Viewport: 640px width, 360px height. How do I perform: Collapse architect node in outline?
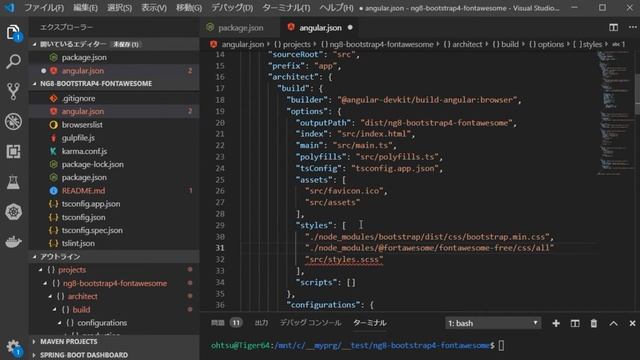pyautogui.click(x=50, y=296)
